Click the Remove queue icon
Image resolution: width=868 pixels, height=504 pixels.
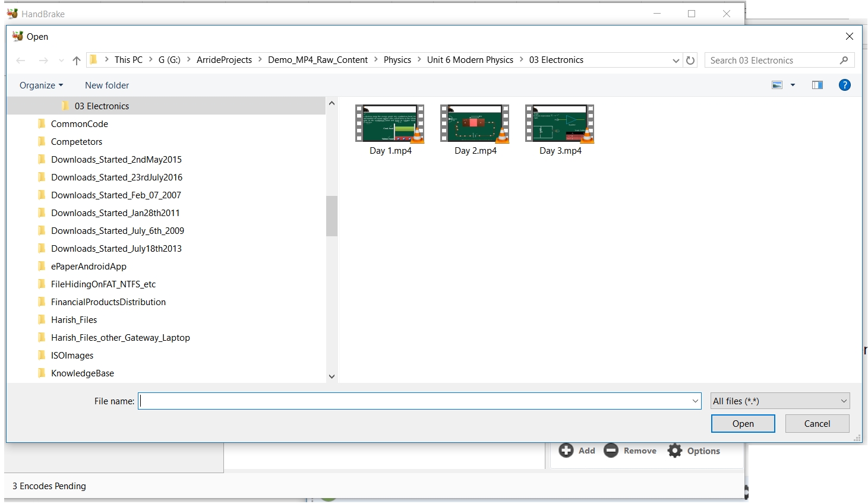[x=611, y=451]
